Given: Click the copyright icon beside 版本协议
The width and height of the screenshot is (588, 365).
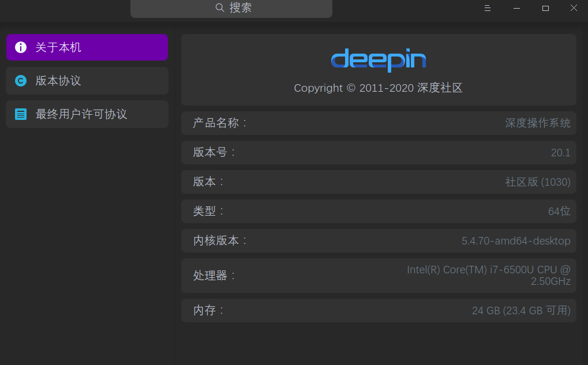Looking at the screenshot, I should [21, 81].
